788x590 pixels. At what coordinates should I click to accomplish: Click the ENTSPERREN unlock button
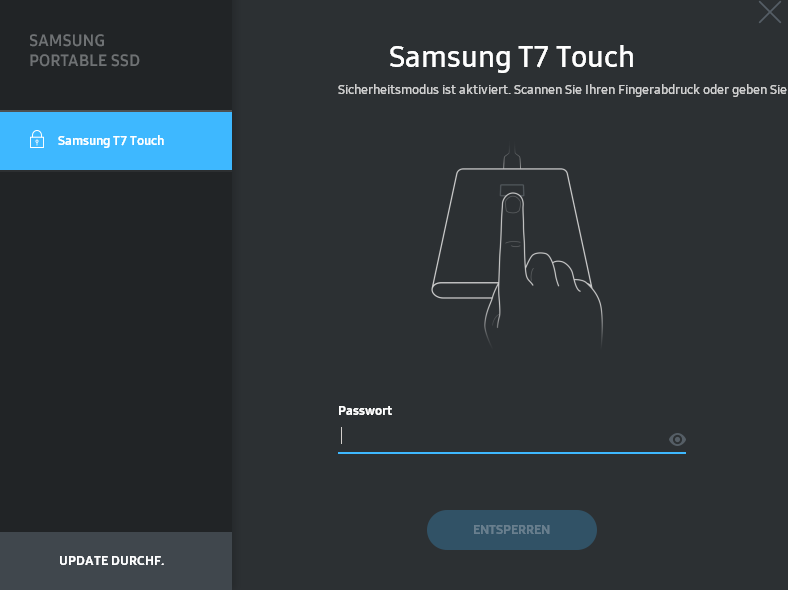pos(512,530)
